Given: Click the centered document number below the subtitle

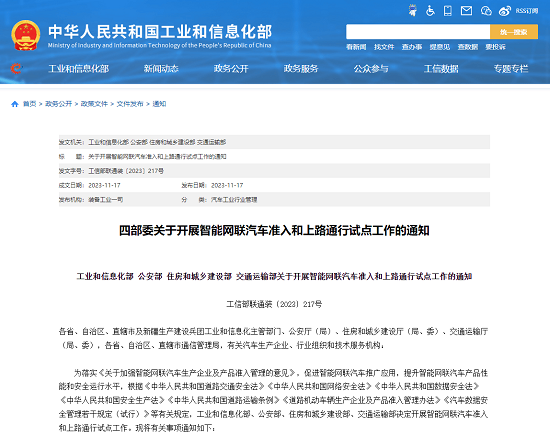Looking at the screenshot, I should tap(274, 304).
